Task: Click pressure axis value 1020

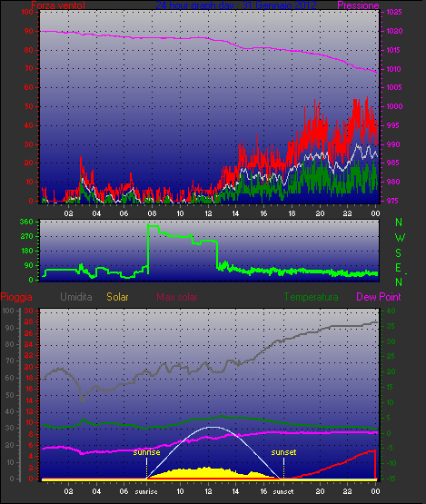Action: click(394, 31)
